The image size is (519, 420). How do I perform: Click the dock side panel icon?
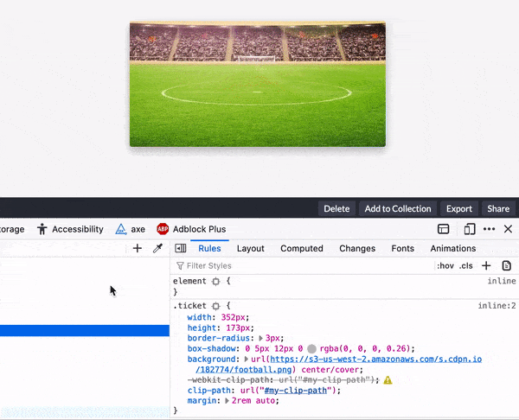click(x=443, y=229)
